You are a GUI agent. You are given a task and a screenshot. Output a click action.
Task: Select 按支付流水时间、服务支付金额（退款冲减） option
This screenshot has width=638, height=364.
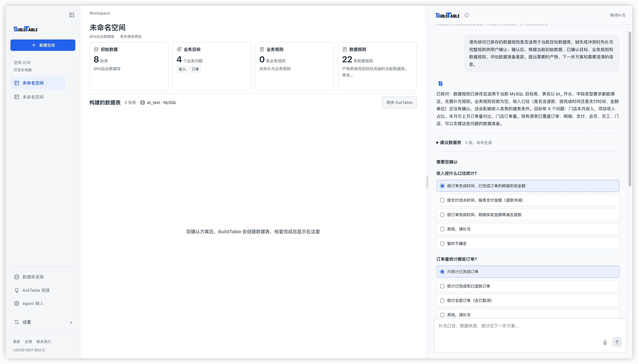pyautogui.click(x=528, y=200)
